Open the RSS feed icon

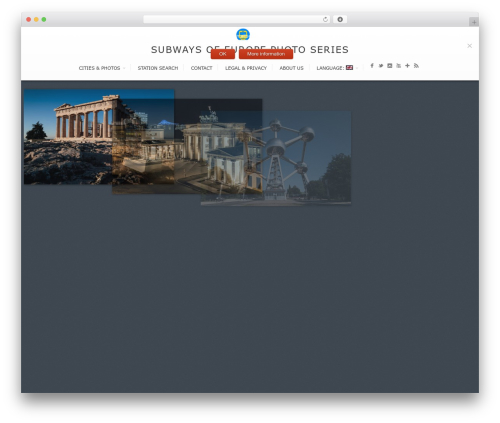pyautogui.click(x=416, y=66)
